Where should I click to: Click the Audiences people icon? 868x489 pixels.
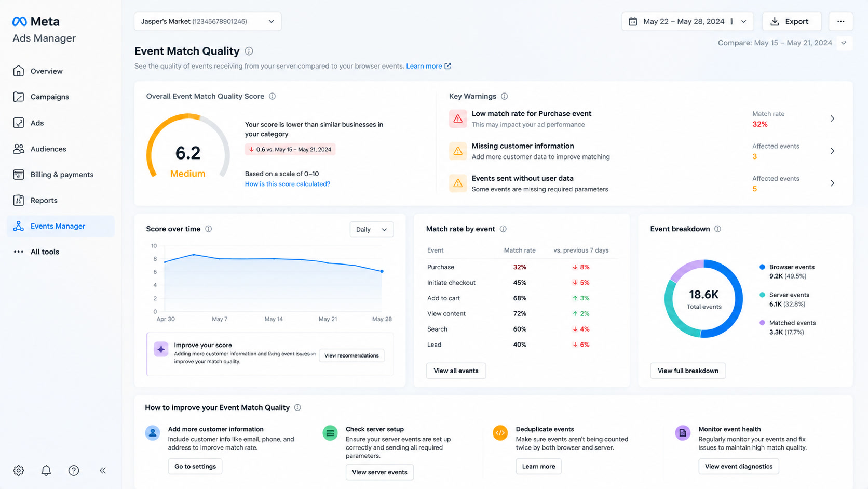click(x=19, y=149)
